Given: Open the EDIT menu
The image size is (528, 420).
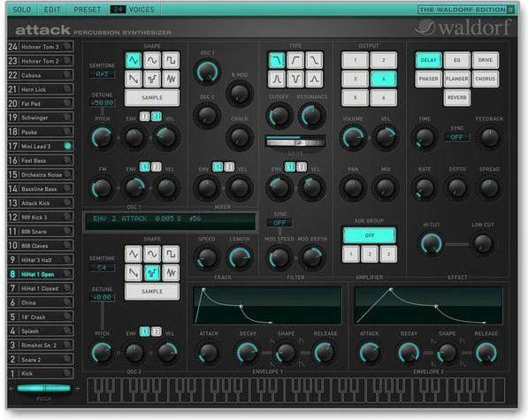Looking at the screenshot, I should click(x=52, y=10).
